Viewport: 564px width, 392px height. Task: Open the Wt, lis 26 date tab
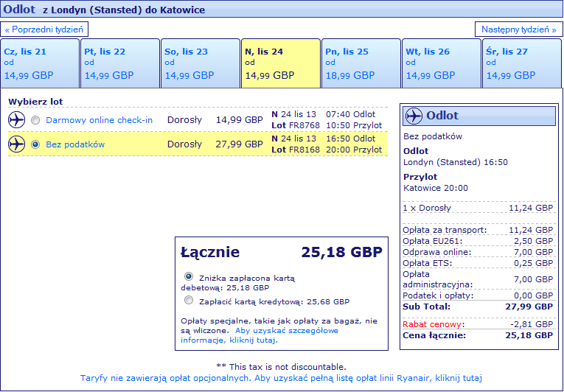coord(442,63)
